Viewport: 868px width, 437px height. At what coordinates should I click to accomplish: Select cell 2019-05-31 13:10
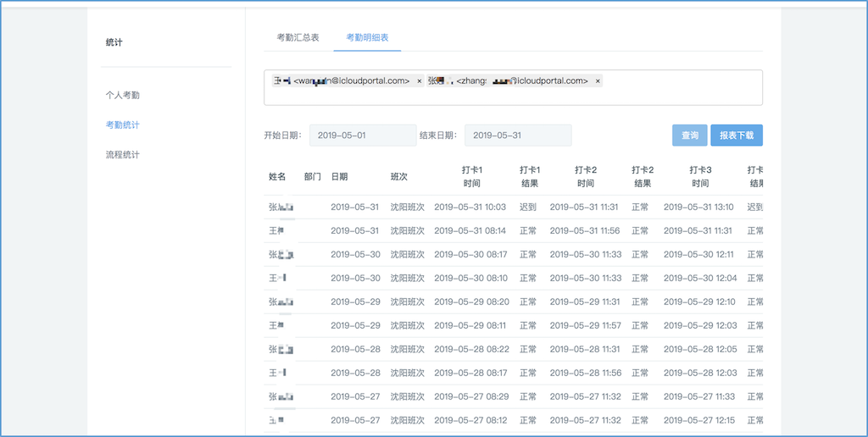click(x=698, y=207)
